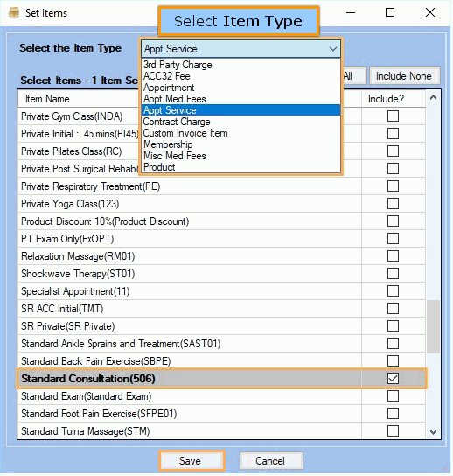
Task: Uncheck Standard Consultation(506) include box
Action: click(x=393, y=379)
